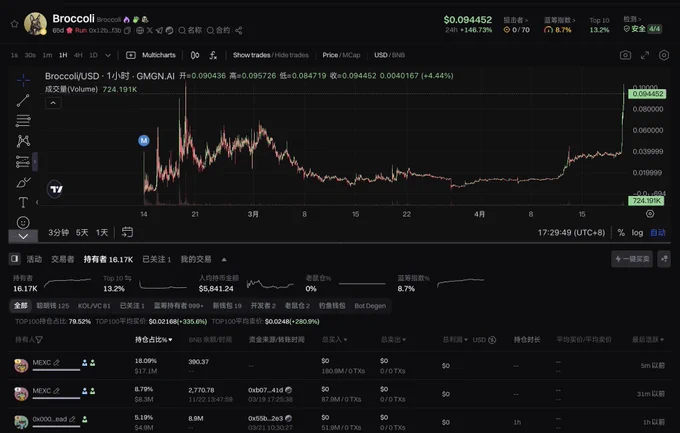Switch to the 活动 tab
Viewport: 680px width, 433px height.
[x=34, y=259]
